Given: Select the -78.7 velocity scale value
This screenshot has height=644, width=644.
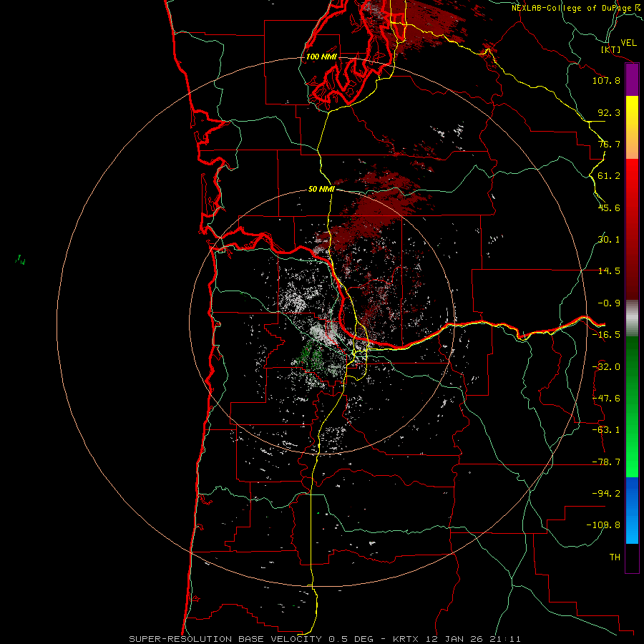Looking at the screenshot, I should point(606,462).
